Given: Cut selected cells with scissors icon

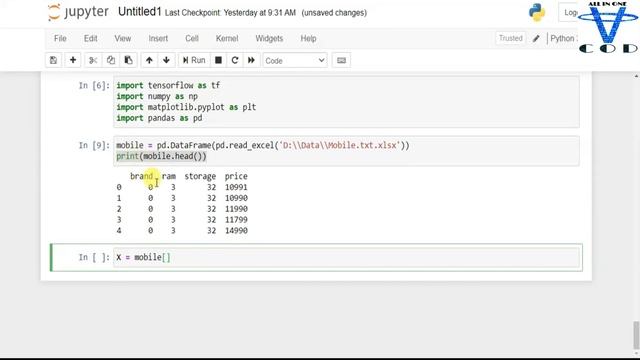Looking at the screenshot, I should 93,60.
